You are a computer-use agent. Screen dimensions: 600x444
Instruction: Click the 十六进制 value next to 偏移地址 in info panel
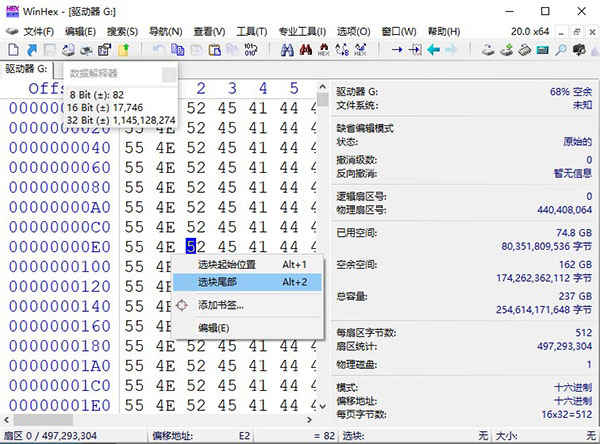pos(573,401)
